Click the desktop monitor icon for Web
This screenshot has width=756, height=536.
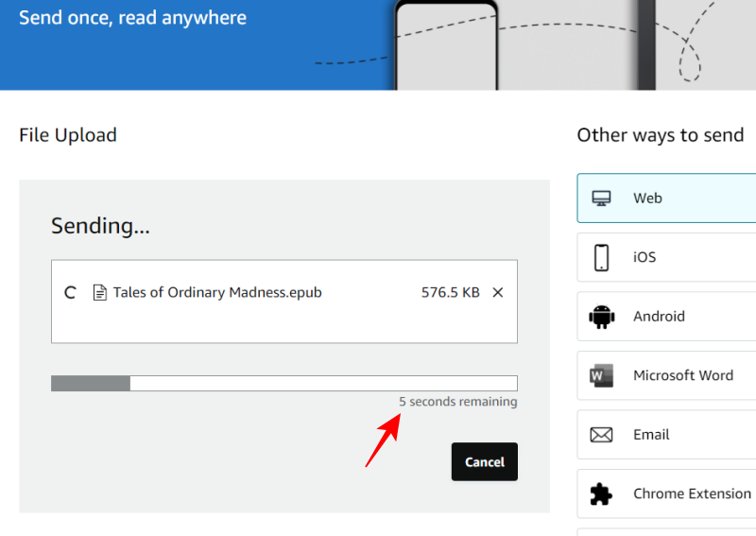pyautogui.click(x=601, y=199)
